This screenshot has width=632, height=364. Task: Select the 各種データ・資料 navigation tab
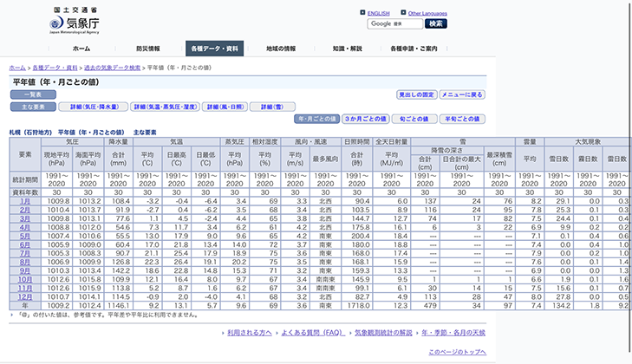click(214, 49)
